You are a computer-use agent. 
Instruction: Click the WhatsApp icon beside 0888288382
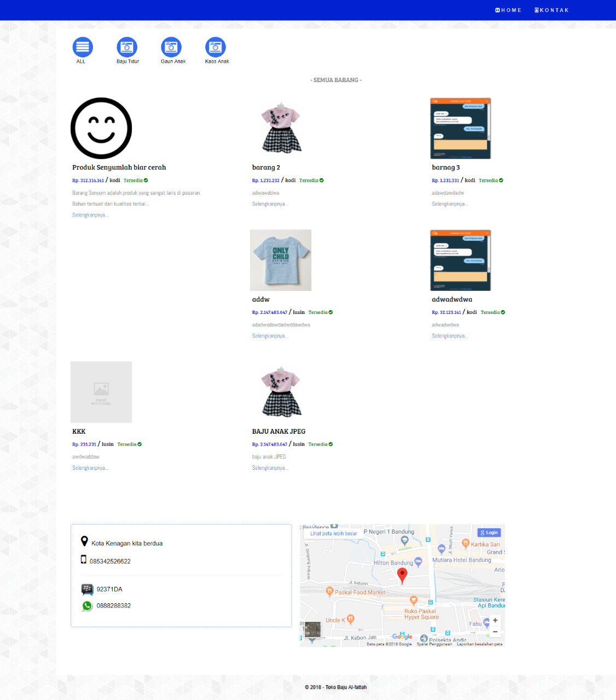tap(87, 605)
